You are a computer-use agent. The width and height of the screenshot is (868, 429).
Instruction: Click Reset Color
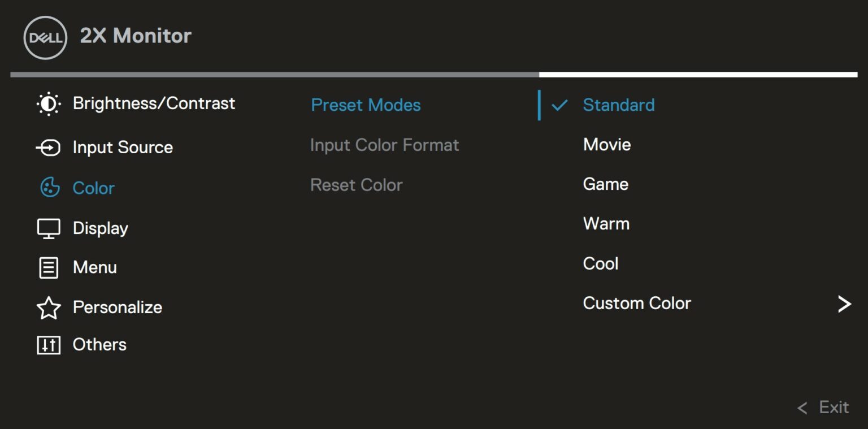(x=356, y=185)
